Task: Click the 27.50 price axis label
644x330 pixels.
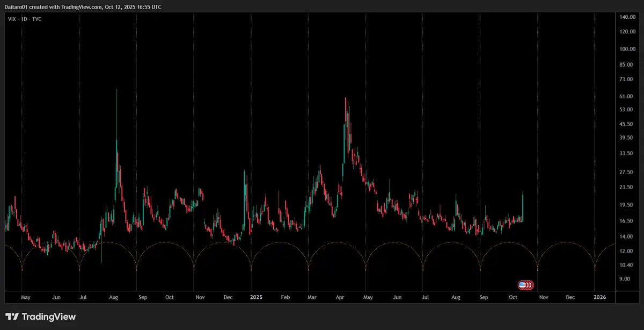Action: point(626,172)
